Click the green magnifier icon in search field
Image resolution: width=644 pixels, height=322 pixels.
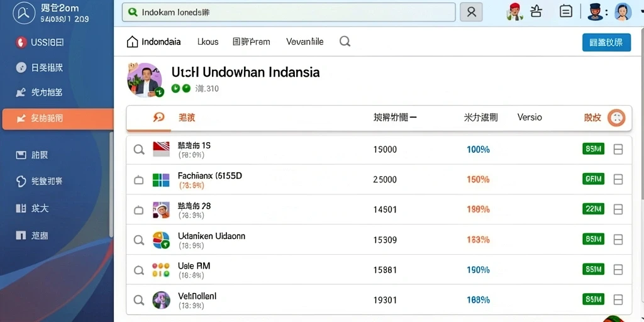point(133,13)
